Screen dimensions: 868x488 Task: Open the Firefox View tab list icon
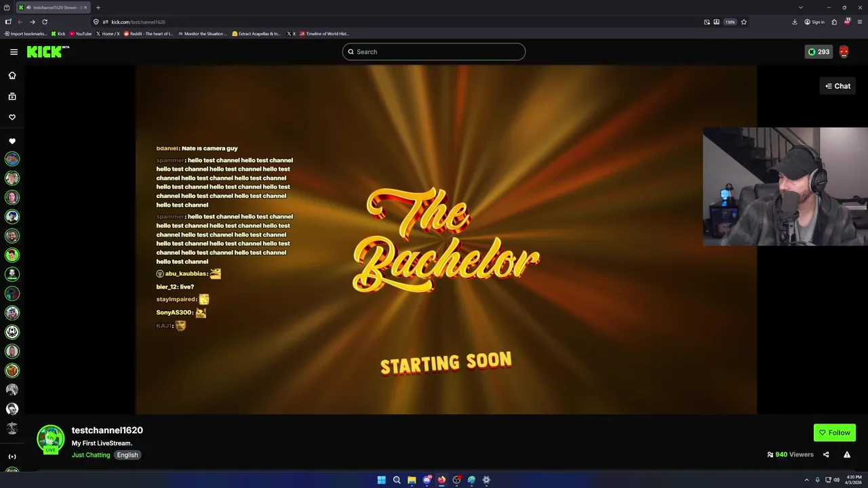(x=7, y=7)
